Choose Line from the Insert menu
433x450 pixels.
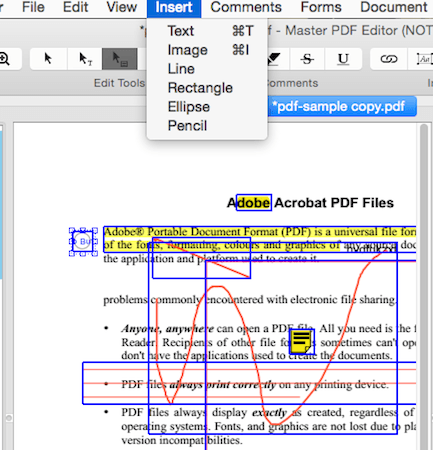coord(207,69)
